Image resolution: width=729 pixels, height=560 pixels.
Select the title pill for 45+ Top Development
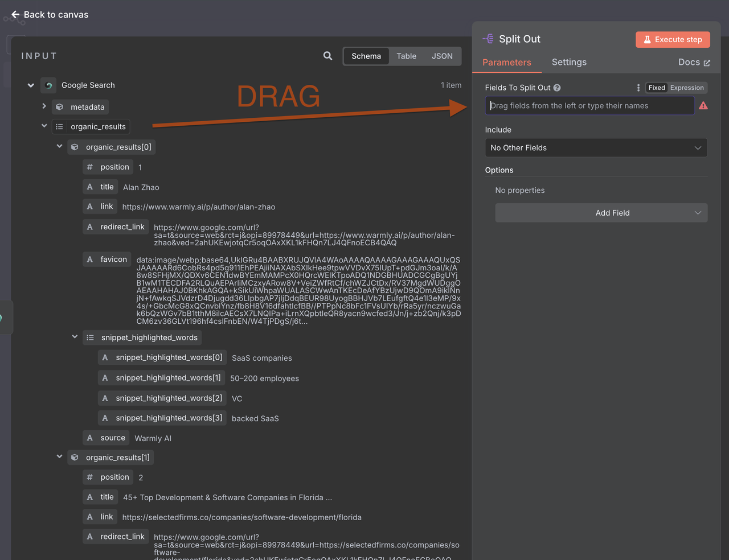(100, 497)
